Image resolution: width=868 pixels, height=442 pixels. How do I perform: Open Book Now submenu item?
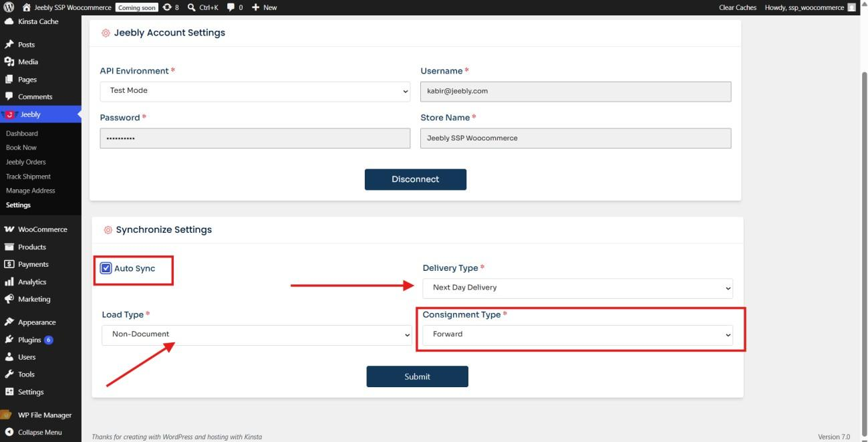[21, 148]
